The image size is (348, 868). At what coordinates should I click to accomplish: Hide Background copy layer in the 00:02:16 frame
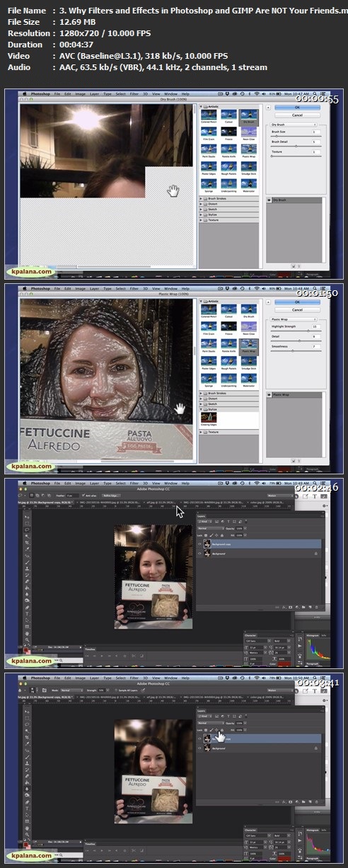(x=200, y=544)
